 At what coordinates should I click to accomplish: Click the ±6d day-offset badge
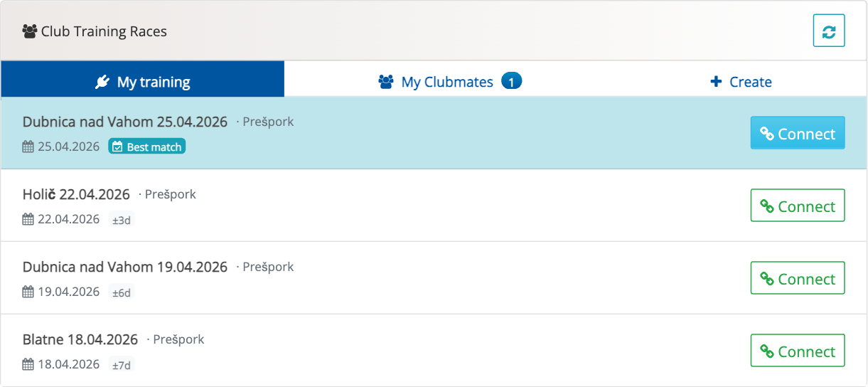pos(122,292)
